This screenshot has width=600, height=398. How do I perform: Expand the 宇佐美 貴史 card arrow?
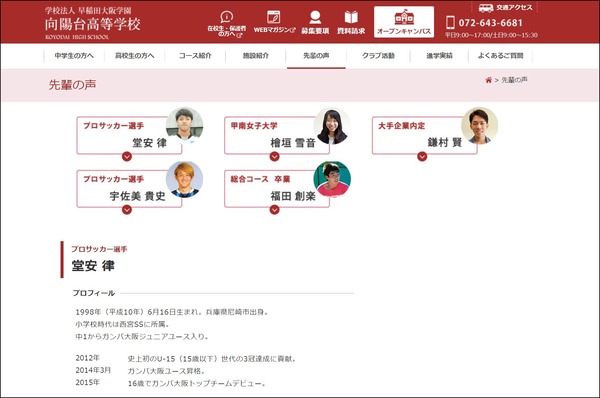127,210
